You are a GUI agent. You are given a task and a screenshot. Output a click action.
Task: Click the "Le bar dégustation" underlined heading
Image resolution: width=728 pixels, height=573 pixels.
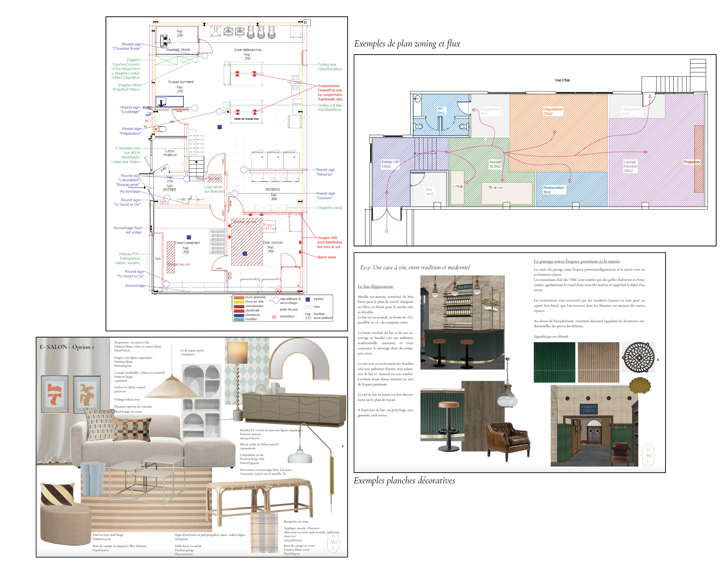click(x=375, y=286)
